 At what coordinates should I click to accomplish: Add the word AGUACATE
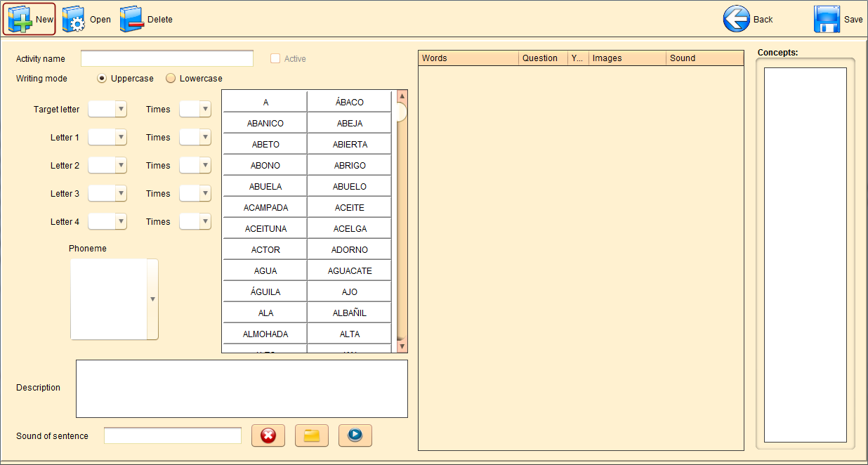350,270
